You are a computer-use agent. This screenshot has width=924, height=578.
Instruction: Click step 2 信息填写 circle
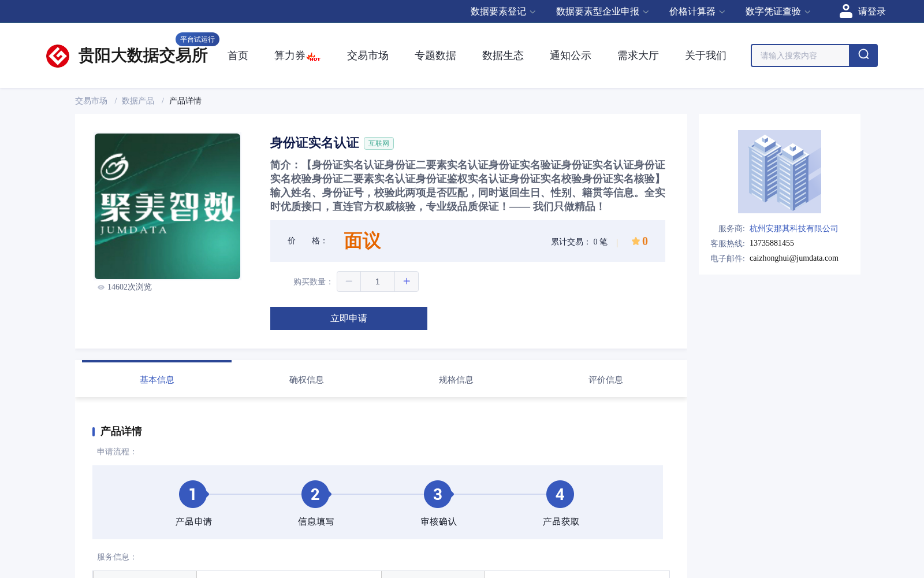[x=315, y=494]
